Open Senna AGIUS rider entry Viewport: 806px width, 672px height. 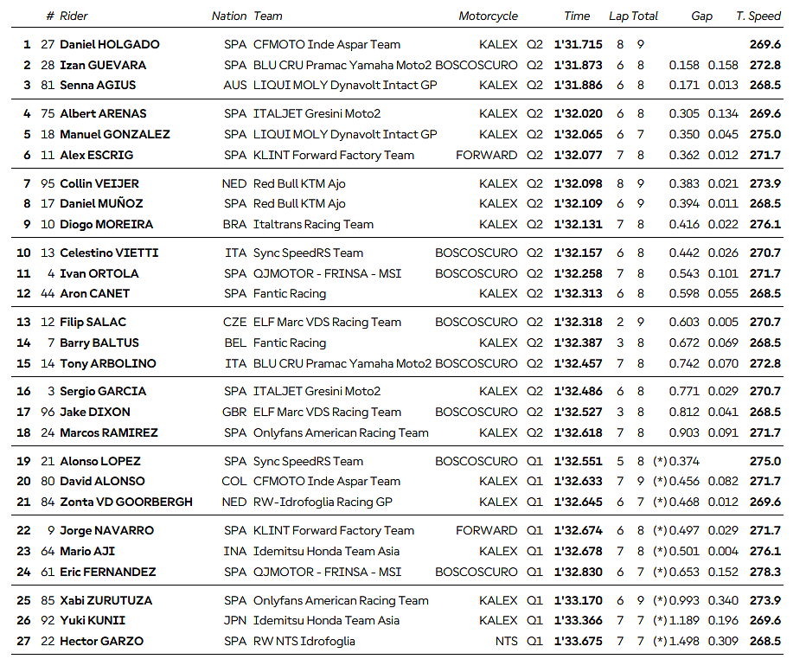[x=98, y=85]
